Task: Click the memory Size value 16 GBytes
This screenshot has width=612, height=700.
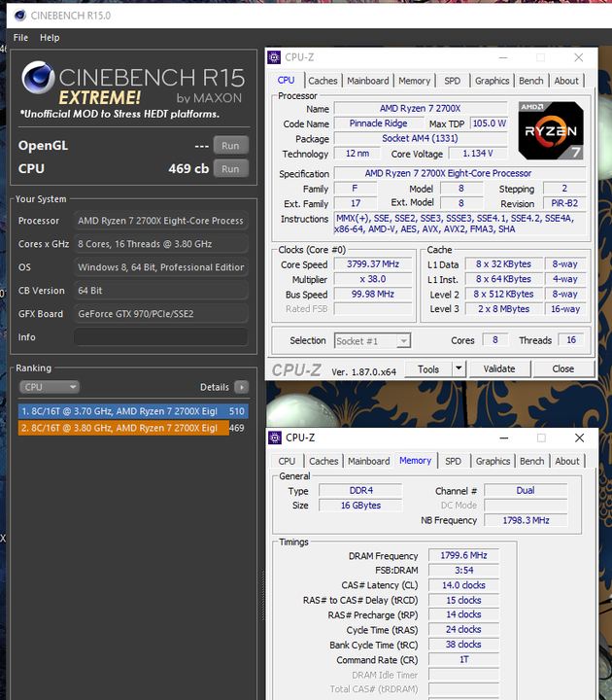Action: coord(360,506)
